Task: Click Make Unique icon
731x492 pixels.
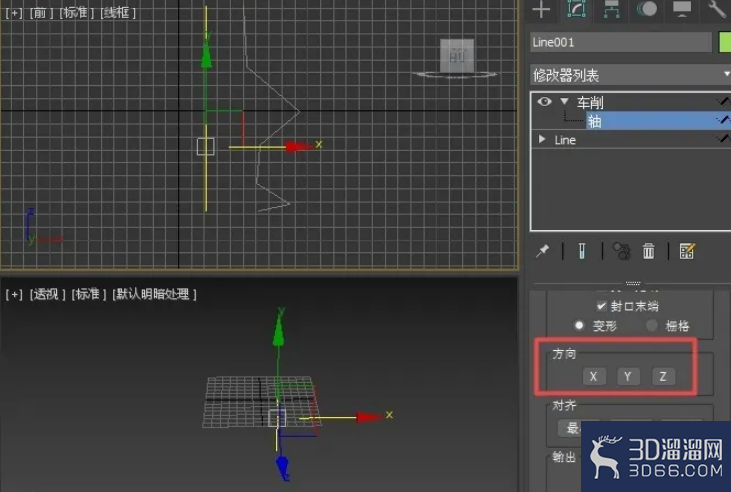Action: point(621,251)
